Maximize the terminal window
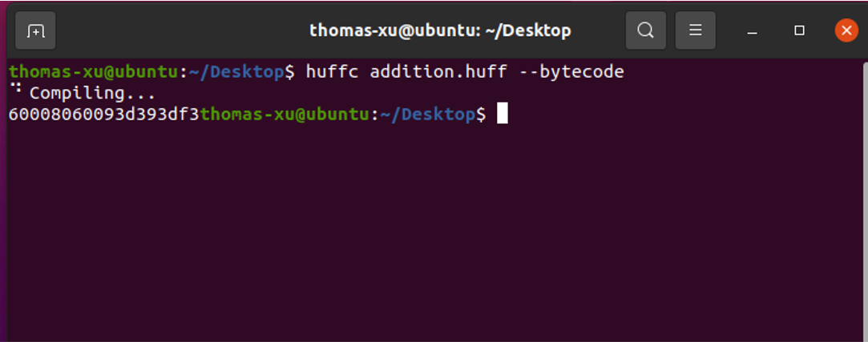 pos(799,30)
